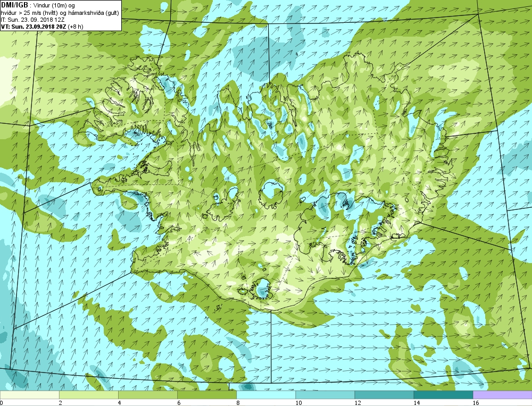This screenshot has height=406, width=532.
Task: Click the 'IT: Sun. 23. 09. 2018 12Z' line
Action: tap(33, 20)
